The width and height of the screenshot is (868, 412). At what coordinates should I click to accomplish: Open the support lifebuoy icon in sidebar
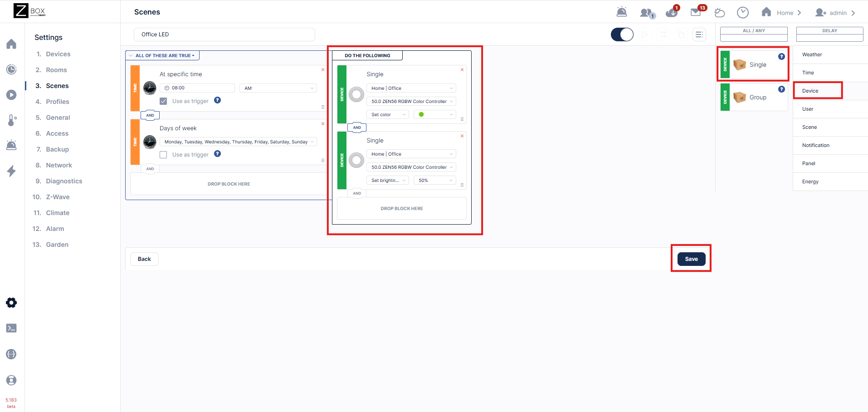coord(11,380)
